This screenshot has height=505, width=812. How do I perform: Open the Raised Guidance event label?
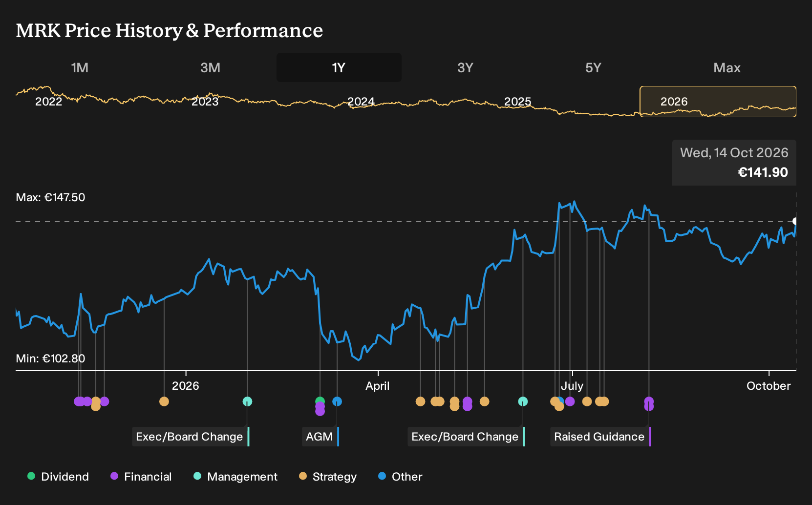coord(600,437)
